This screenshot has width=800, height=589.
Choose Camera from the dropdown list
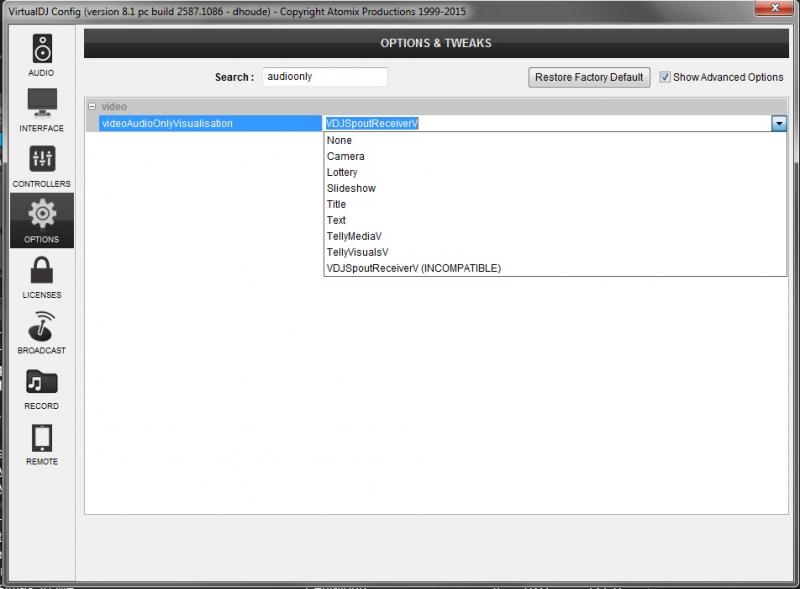point(555,156)
